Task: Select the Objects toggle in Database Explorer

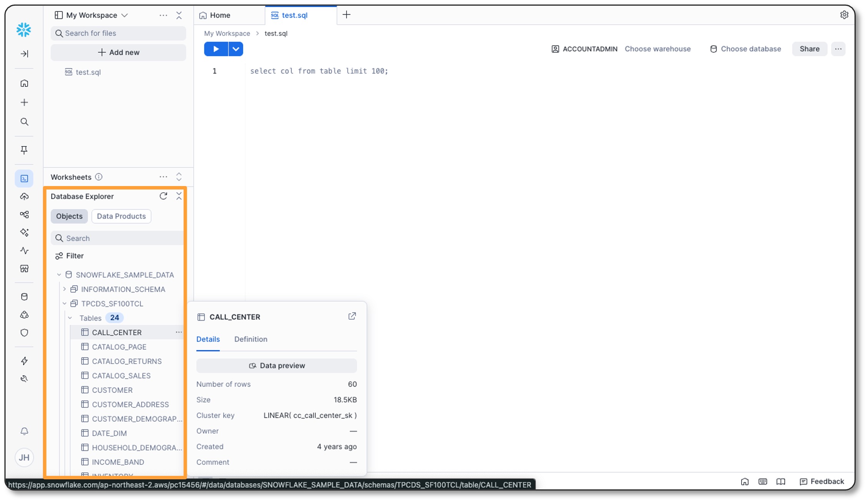Action: click(69, 216)
